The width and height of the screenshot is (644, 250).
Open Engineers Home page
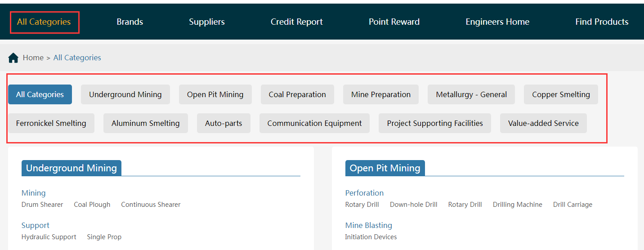click(497, 22)
